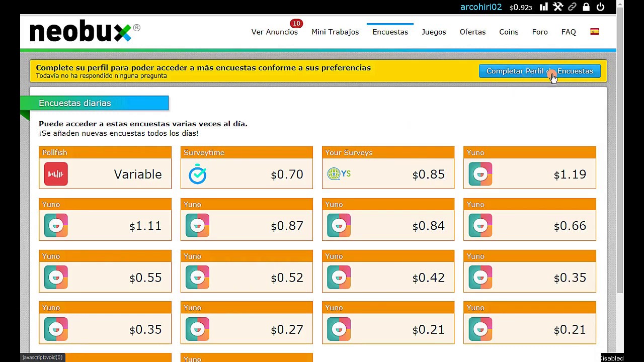Click the $0.85 Your Surveys reward amount

(x=429, y=174)
